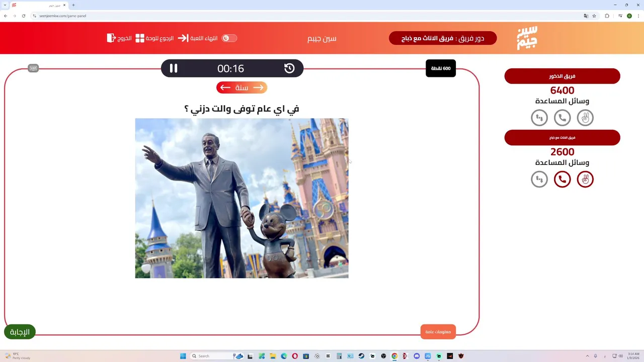
Task: Open the clock showing 3:14 AM
Action: point(633,356)
